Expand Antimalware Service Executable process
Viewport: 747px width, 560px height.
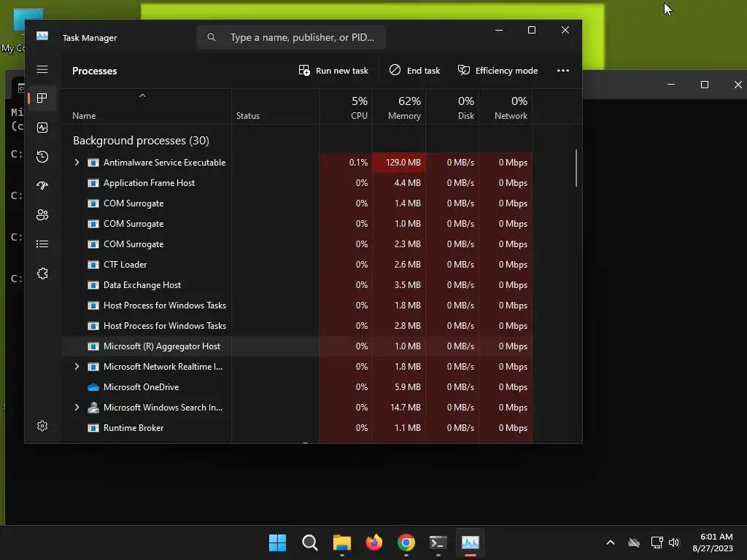pyautogui.click(x=77, y=163)
